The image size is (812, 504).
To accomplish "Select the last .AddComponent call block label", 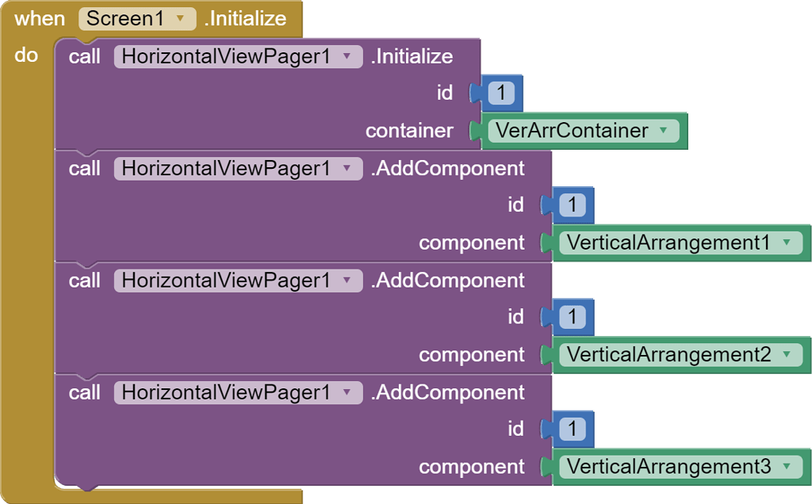I will click(x=448, y=393).
